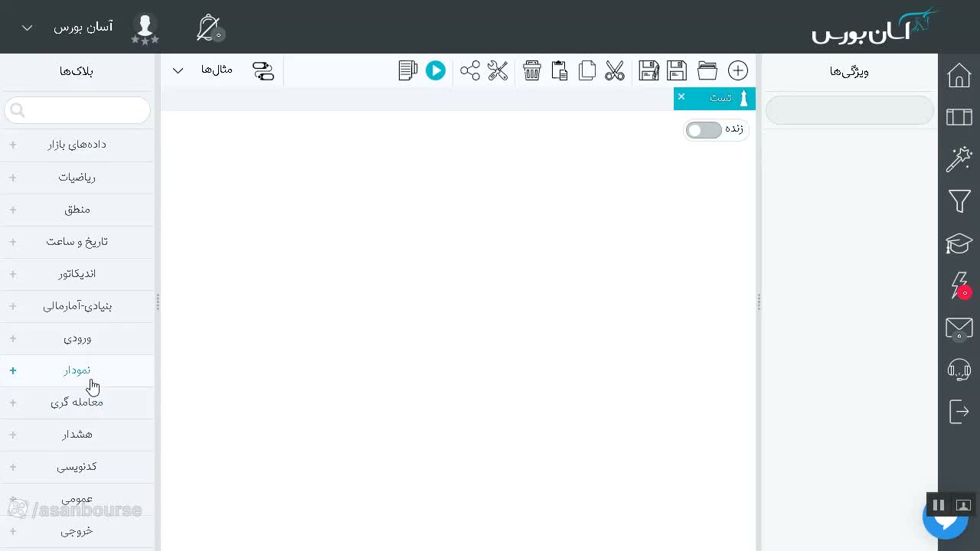Screen dimensions: 980x551
Task: Open the user account dropdown arrow
Action: click(27, 28)
